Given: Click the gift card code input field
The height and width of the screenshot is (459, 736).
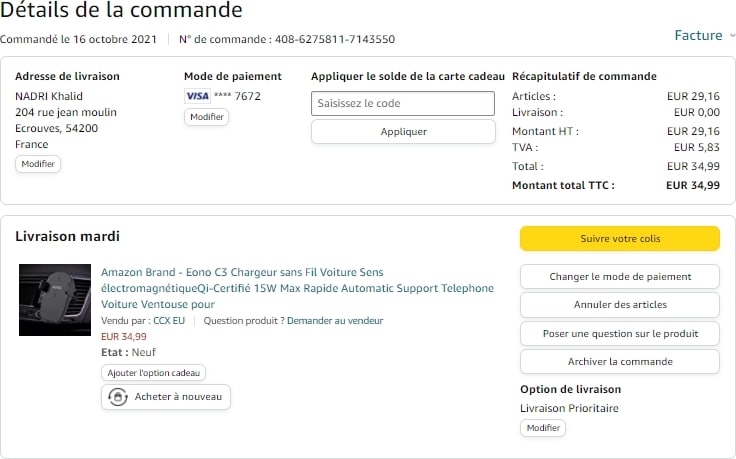Looking at the screenshot, I should click(x=402, y=103).
